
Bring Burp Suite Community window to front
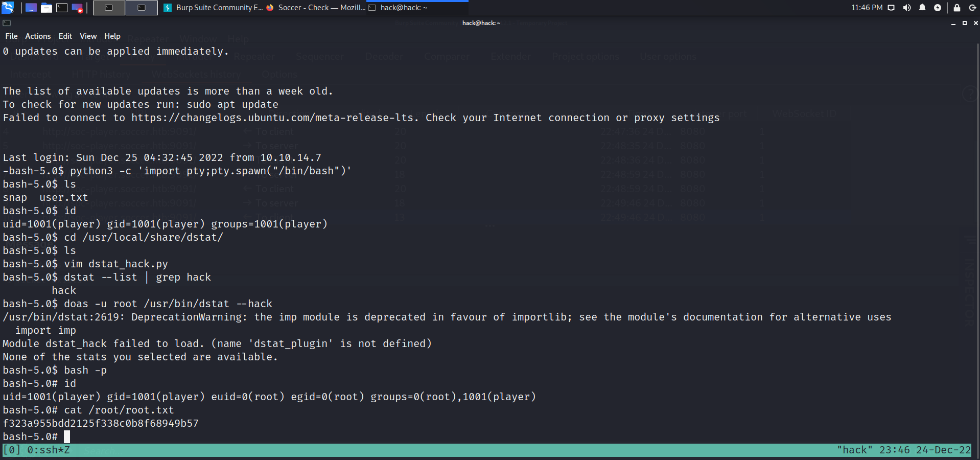(x=213, y=8)
